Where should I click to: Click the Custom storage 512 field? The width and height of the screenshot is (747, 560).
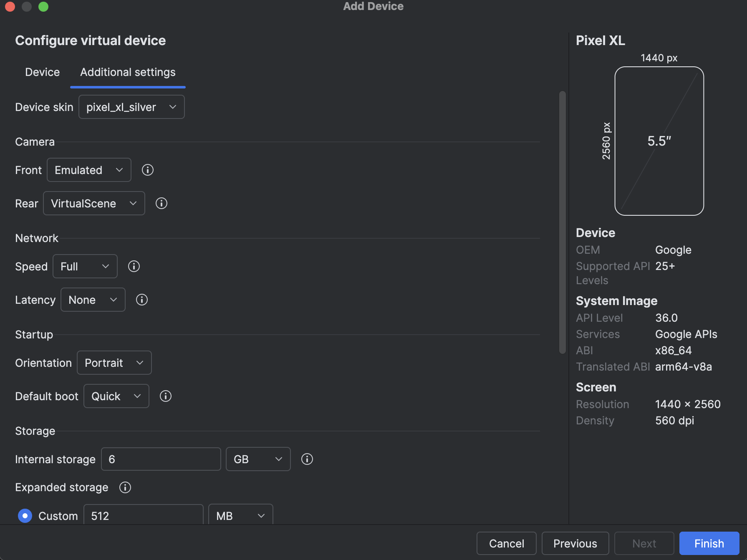[144, 515]
